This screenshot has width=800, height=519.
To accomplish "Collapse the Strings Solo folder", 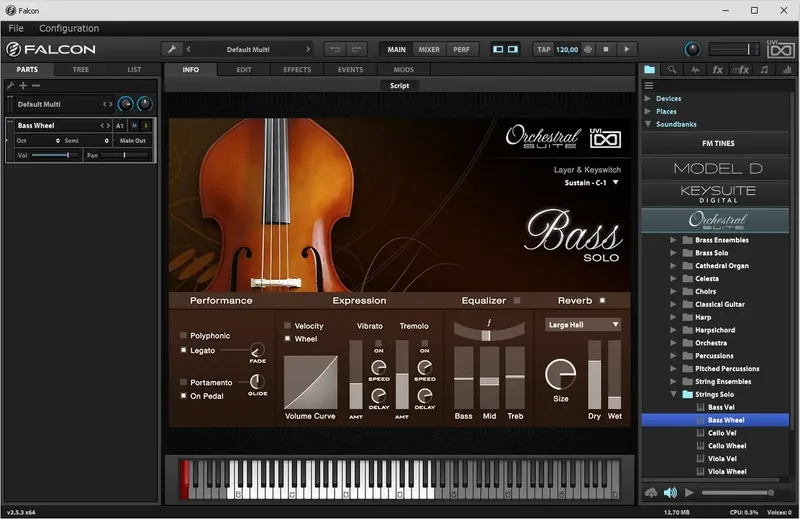I will click(673, 394).
